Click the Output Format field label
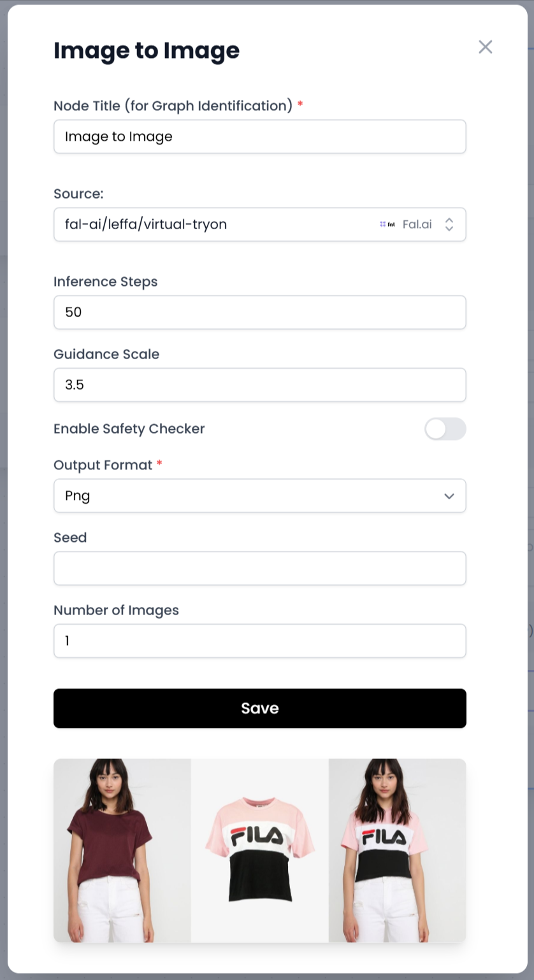Screen dimensions: 534x980 [103, 465]
